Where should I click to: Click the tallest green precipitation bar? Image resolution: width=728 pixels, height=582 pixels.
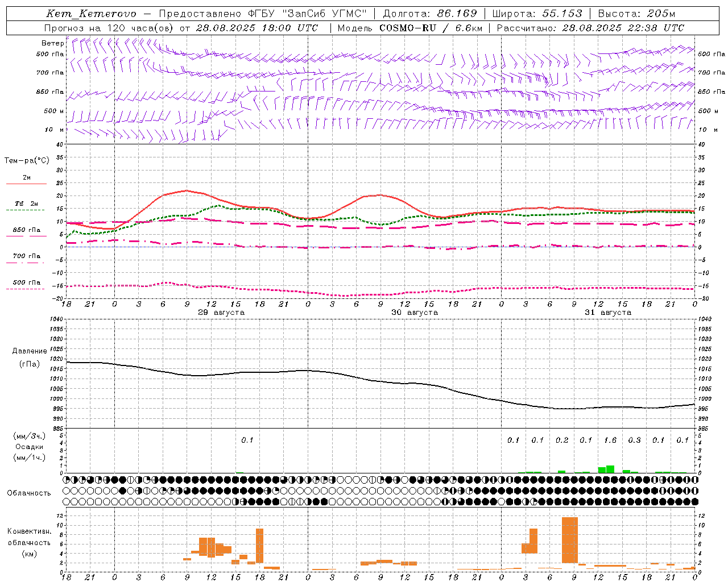[x=610, y=469]
